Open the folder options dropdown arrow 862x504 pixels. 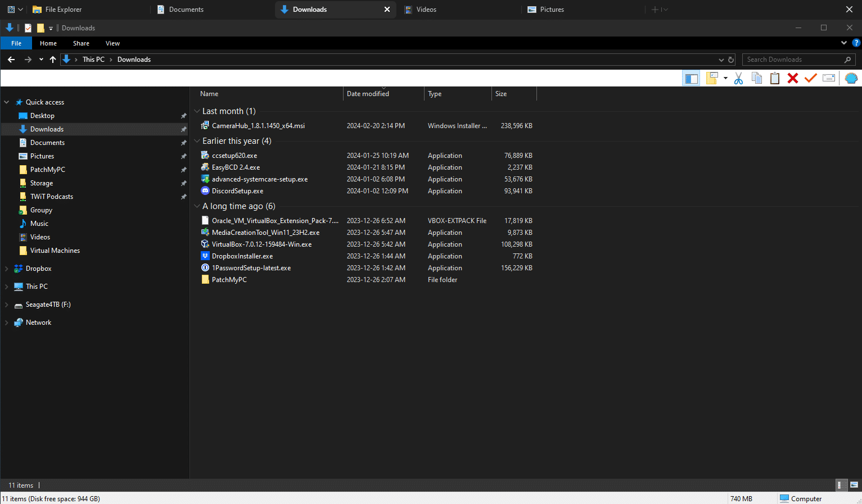tap(725, 79)
